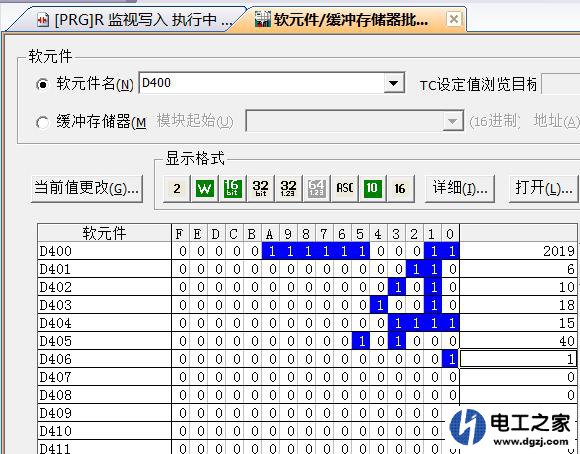Viewport: 580px width, 454px height.
Task: Click the D405 value 40
Action: [518, 341]
